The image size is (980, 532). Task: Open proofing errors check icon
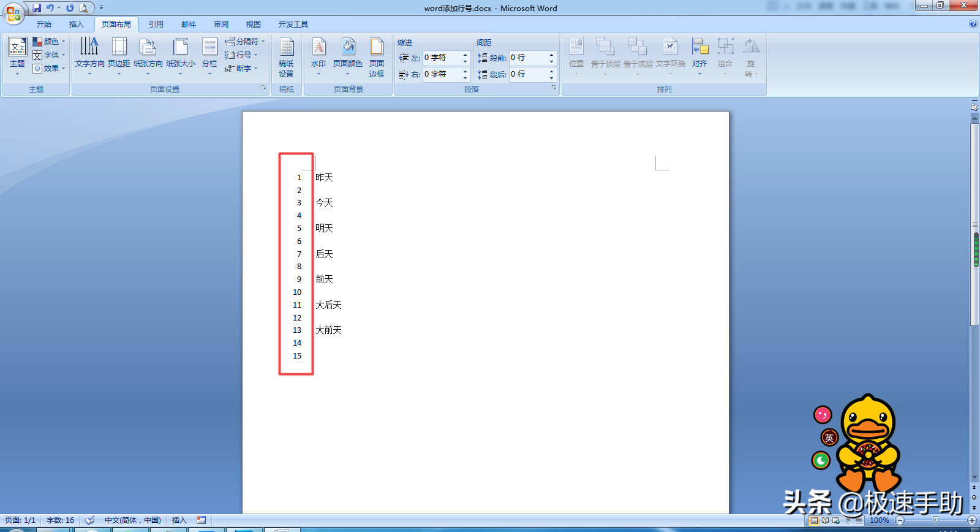click(x=89, y=520)
